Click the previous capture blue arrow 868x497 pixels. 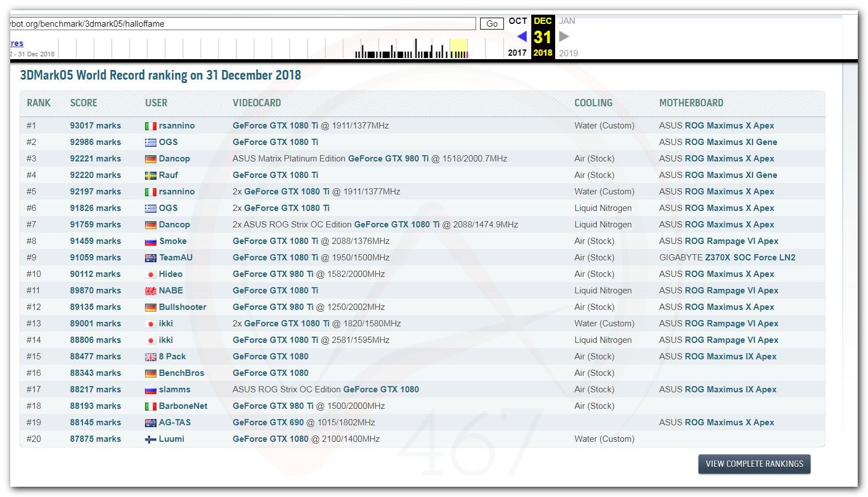pyautogui.click(x=521, y=37)
